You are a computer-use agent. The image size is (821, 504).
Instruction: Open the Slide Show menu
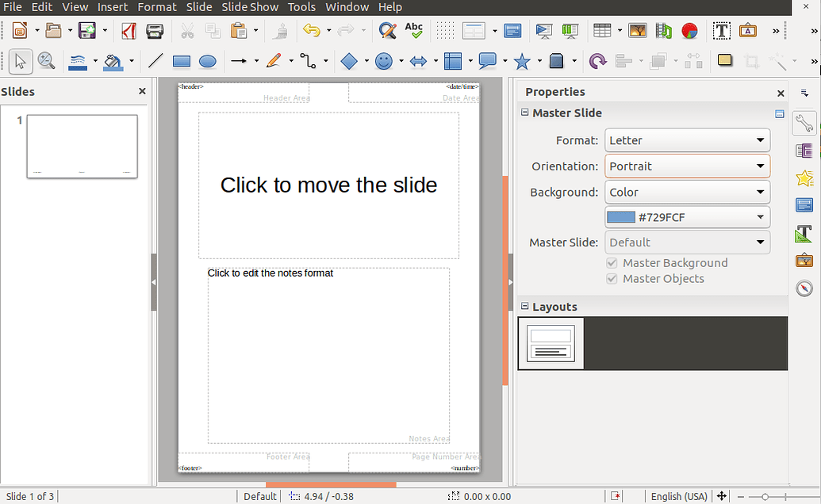pos(250,7)
